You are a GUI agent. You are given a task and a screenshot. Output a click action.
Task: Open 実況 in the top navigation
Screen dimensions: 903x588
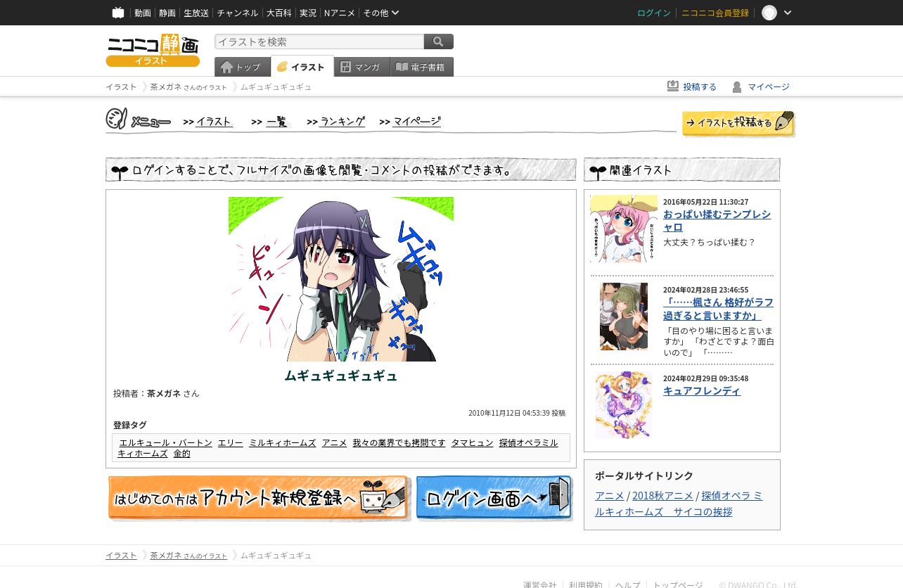pyautogui.click(x=308, y=13)
